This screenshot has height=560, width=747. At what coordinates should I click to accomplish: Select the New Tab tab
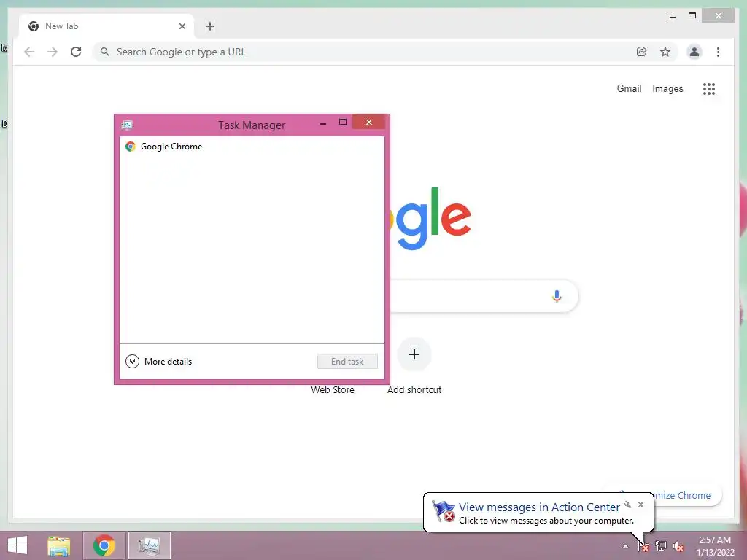tap(107, 26)
